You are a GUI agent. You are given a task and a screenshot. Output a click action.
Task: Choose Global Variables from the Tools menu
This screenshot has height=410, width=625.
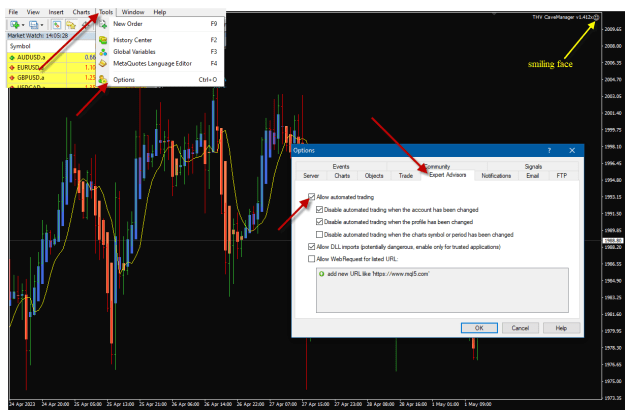[161, 52]
